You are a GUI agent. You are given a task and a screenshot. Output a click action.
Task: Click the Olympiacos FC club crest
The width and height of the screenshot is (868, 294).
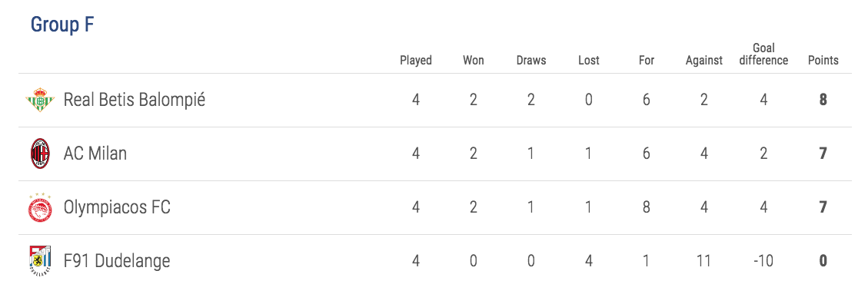(40, 207)
